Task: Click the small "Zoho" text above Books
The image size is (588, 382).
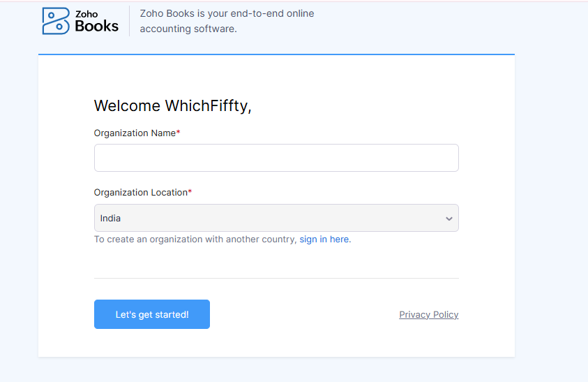Action: 86,14
